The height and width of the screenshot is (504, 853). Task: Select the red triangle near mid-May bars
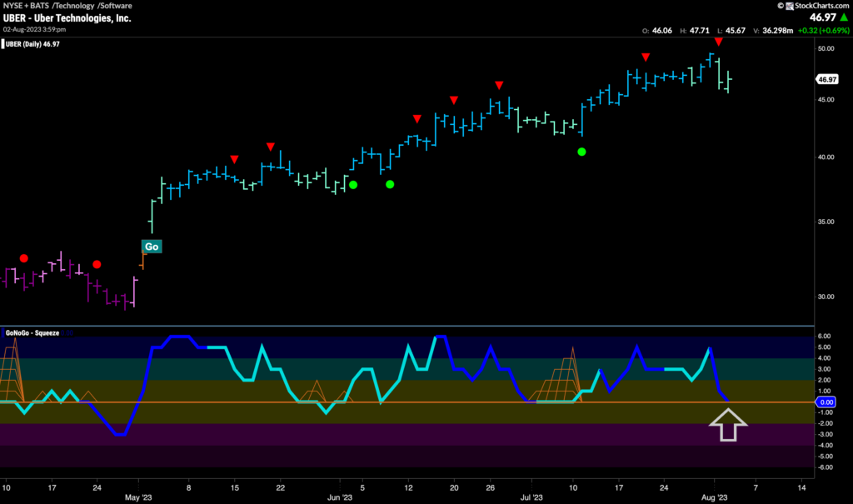(235, 159)
